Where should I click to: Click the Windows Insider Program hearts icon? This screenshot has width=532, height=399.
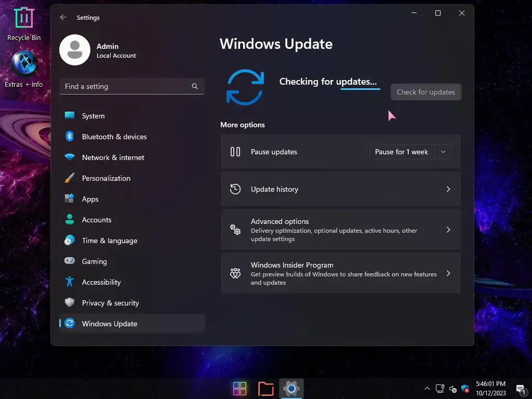(x=235, y=273)
